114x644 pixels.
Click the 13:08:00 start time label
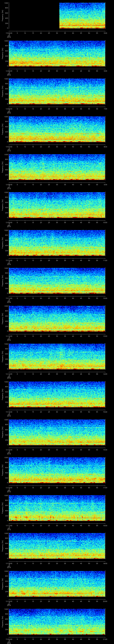click(x=9, y=184)
